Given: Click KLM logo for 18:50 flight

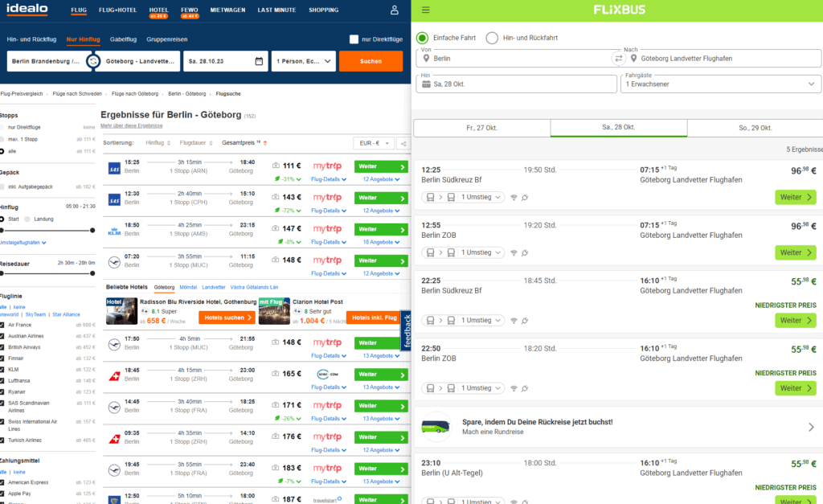Looking at the screenshot, I should [114, 232].
